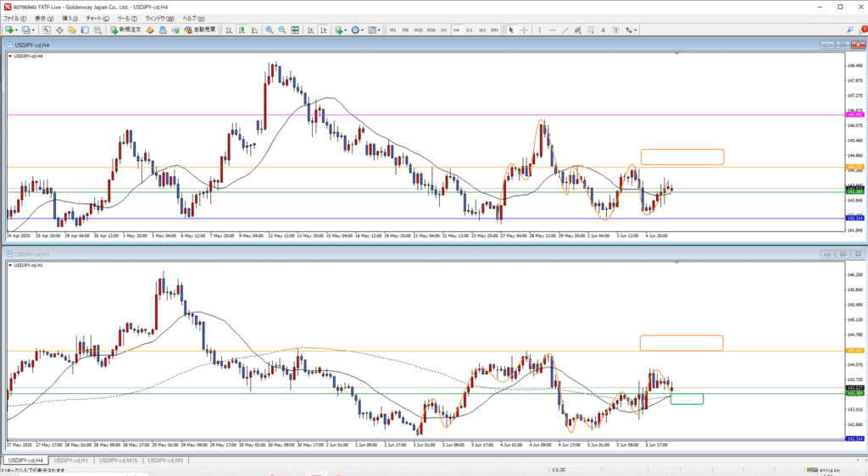
Task: Open the Terminal panel icon
Action: click(85, 30)
